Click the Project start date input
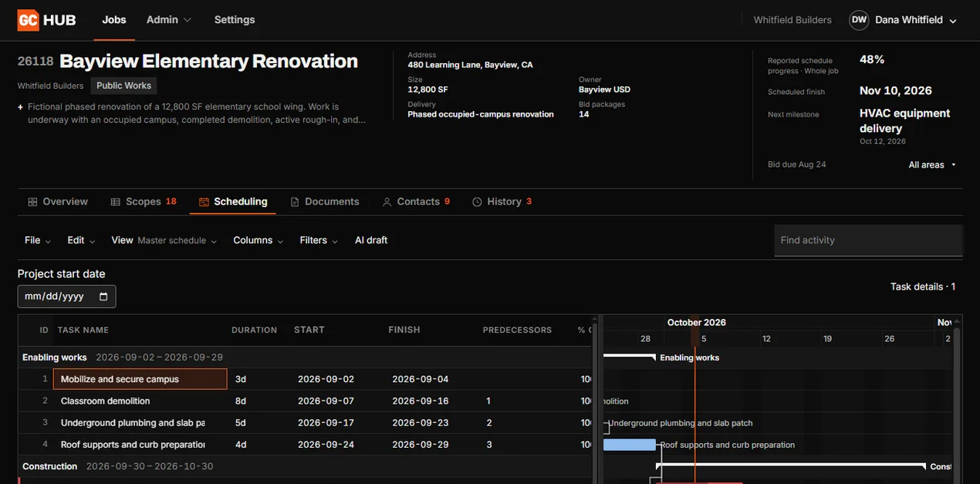This screenshot has width=980, height=484. (x=66, y=296)
